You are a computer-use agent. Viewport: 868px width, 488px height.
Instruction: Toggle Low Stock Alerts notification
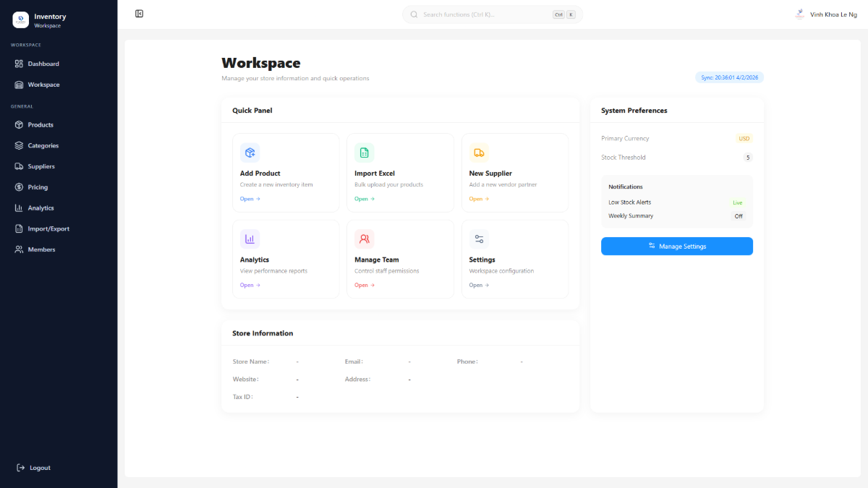(x=737, y=202)
